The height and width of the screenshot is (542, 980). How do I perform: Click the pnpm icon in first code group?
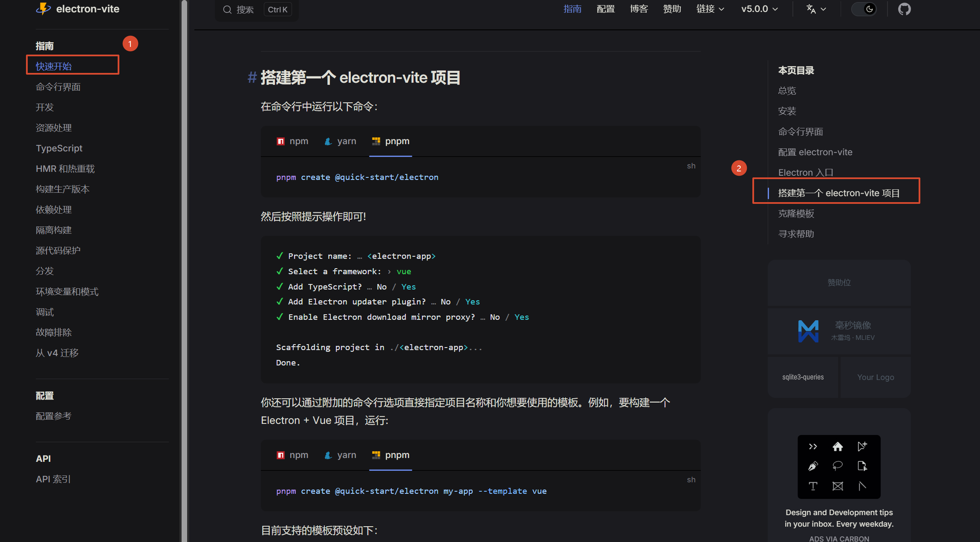click(x=376, y=141)
